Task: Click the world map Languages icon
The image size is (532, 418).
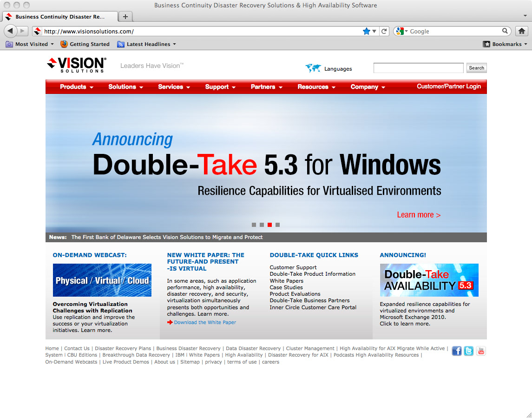Action: [313, 68]
